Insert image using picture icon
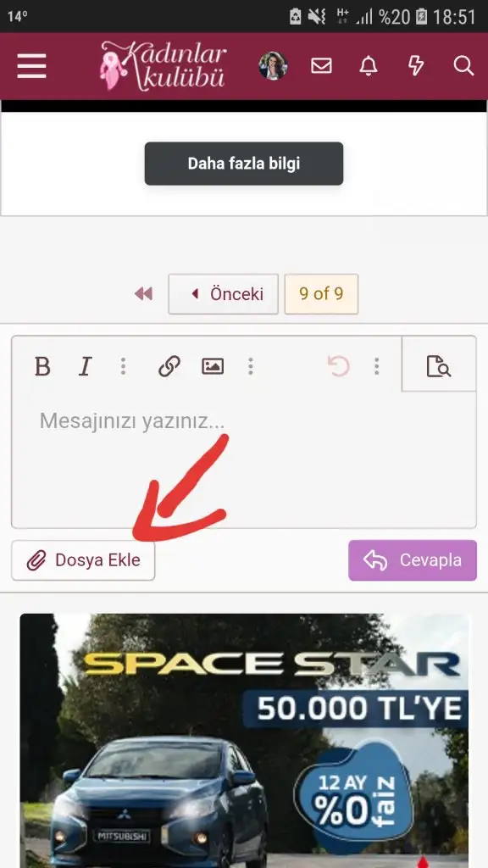The width and height of the screenshot is (488, 868). tap(213, 366)
